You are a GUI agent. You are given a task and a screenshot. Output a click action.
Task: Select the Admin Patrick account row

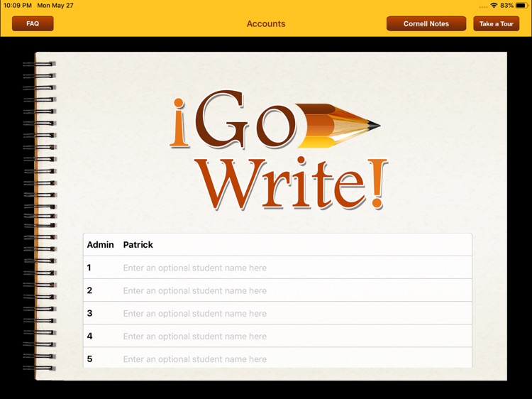click(x=277, y=244)
